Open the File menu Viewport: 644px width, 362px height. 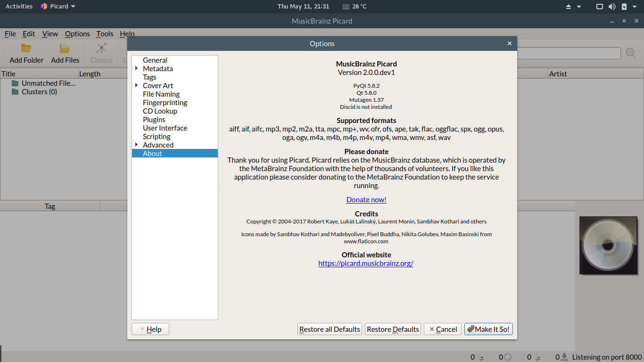pyautogui.click(x=10, y=33)
